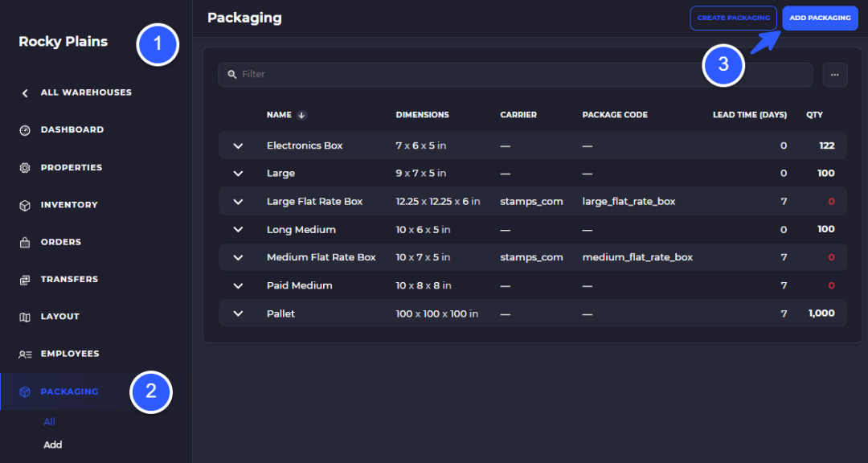
Task: Click the Dashboard gauge icon
Action: pos(25,130)
